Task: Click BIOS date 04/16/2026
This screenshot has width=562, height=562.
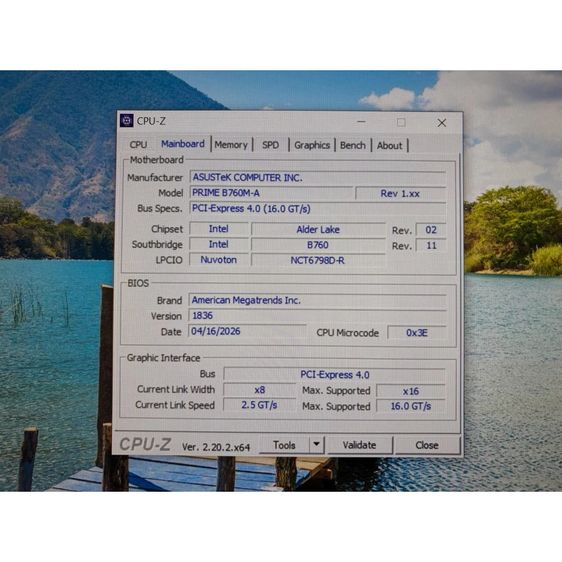Action: coord(247,331)
